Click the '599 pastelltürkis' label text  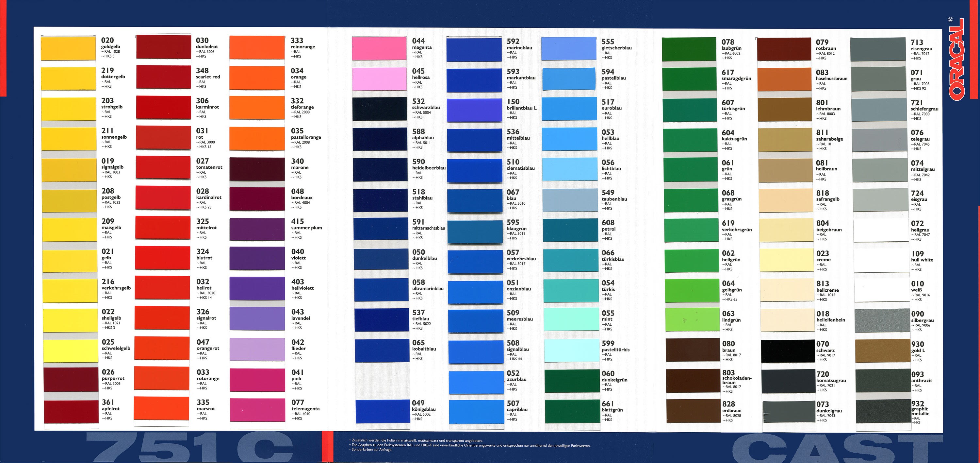pos(615,346)
